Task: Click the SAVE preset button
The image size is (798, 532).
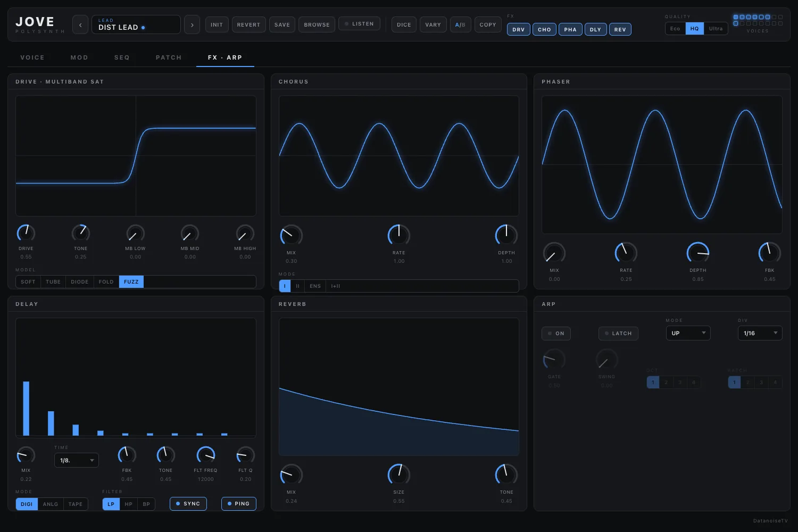Action: (282, 24)
